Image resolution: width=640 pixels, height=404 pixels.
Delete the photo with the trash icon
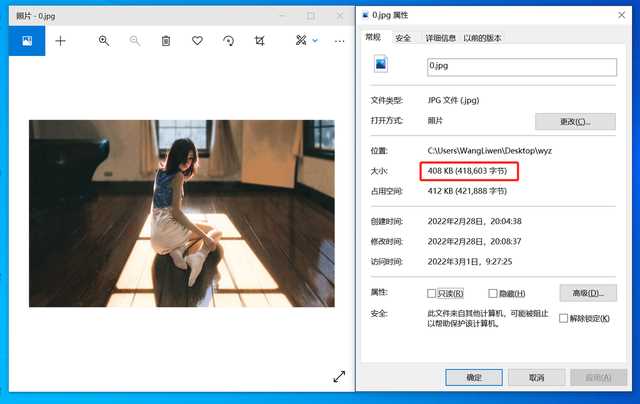point(166,41)
